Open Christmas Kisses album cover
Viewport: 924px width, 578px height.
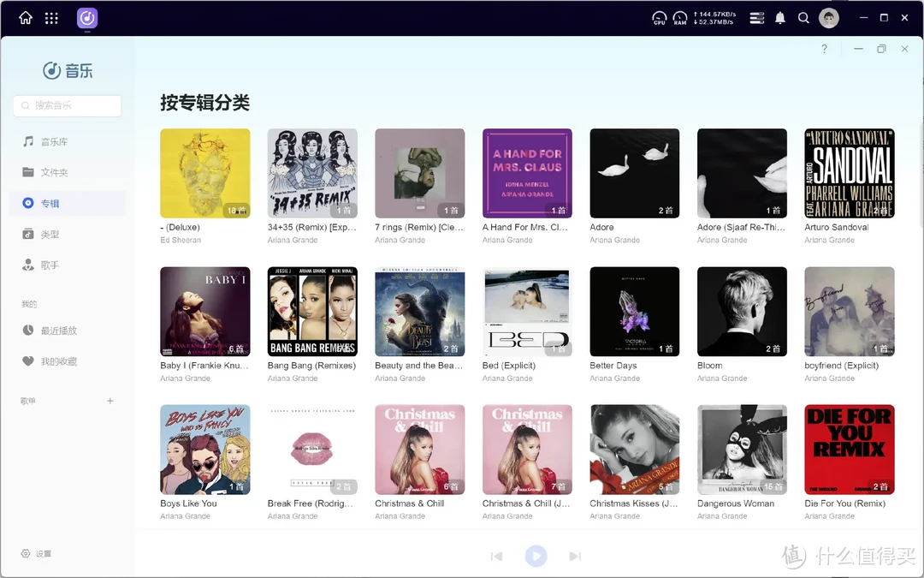click(635, 450)
